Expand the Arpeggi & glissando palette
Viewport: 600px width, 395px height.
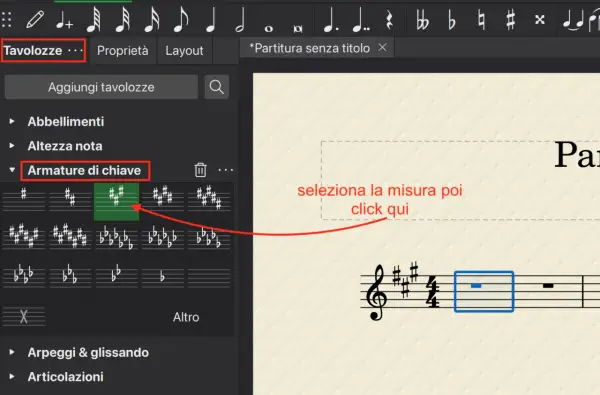pyautogui.click(x=12, y=352)
